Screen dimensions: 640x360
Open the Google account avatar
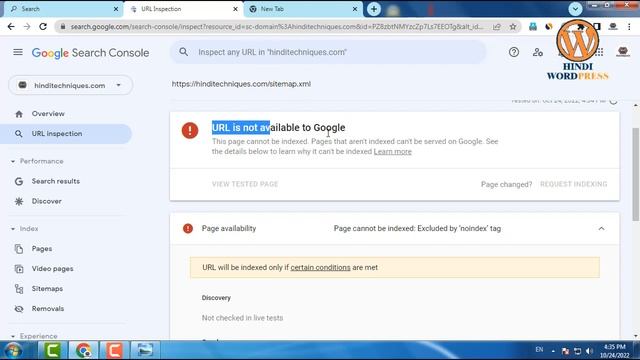[x=623, y=52]
